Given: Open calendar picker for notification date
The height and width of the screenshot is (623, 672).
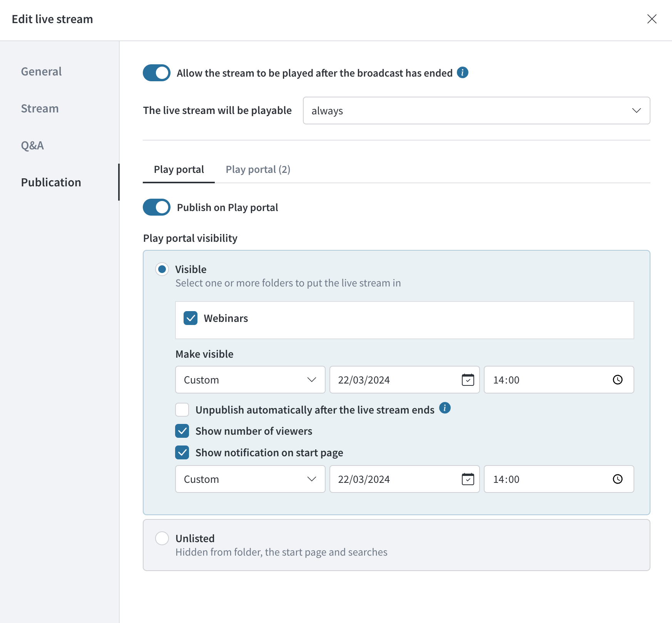Looking at the screenshot, I should point(468,479).
